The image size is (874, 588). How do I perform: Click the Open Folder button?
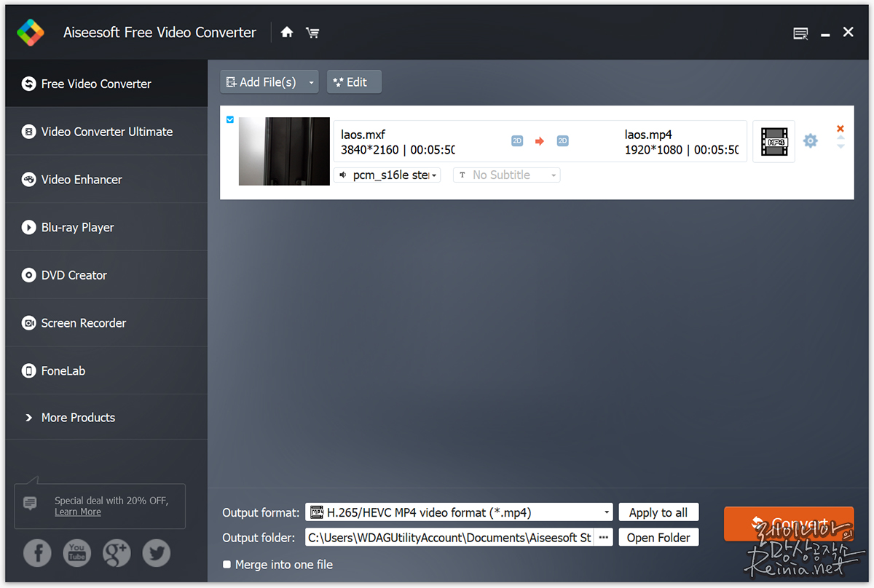[658, 538]
